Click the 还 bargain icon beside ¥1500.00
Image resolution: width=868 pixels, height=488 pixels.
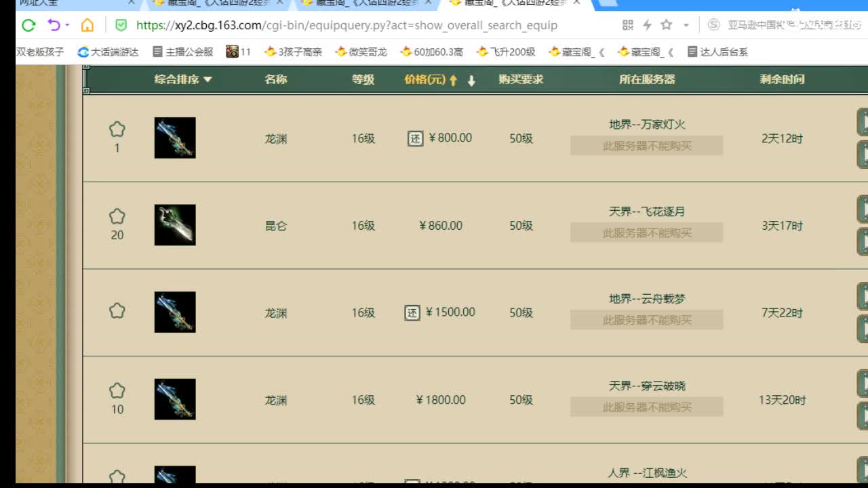click(412, 312)
